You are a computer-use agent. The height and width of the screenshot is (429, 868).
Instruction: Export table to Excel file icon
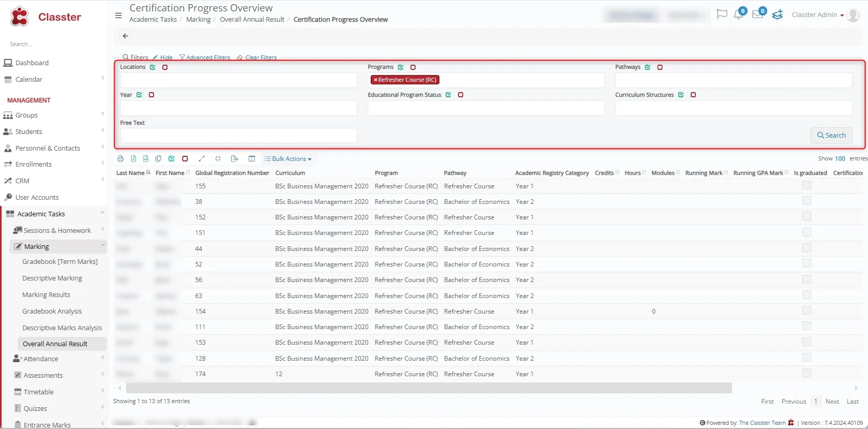[x=133, y=159]
